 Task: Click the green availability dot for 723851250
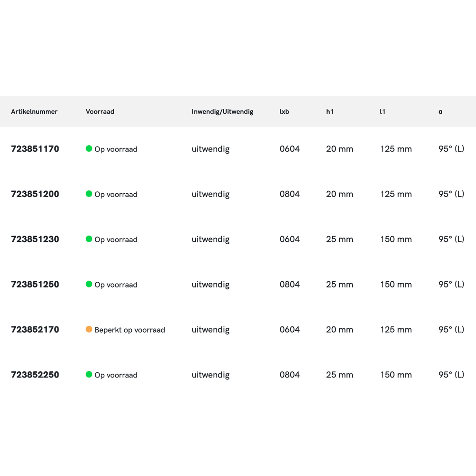coord(89,284)
